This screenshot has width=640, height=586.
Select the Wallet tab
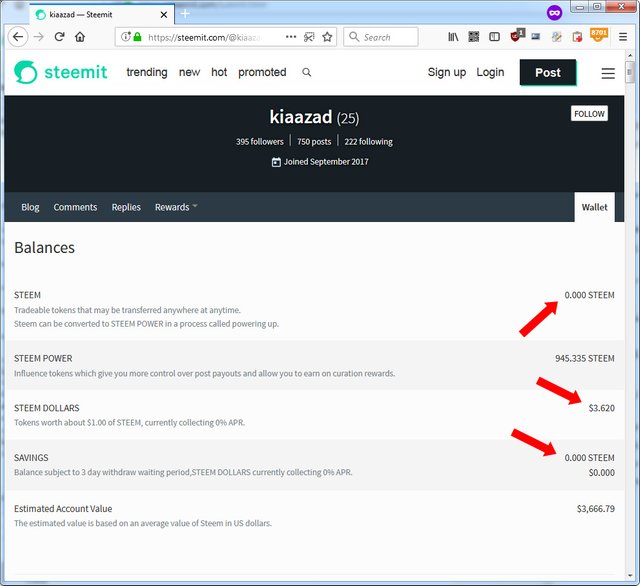tap(594, 207)
